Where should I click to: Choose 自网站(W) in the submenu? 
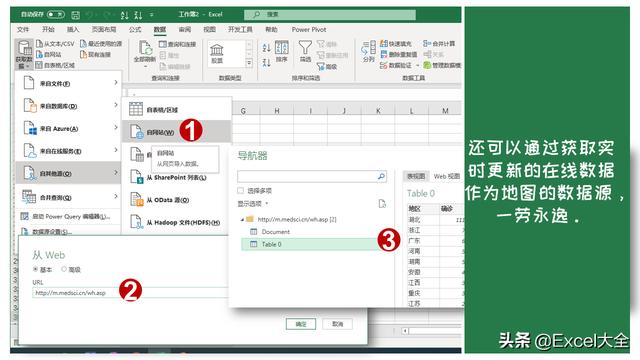pos(177,131)
